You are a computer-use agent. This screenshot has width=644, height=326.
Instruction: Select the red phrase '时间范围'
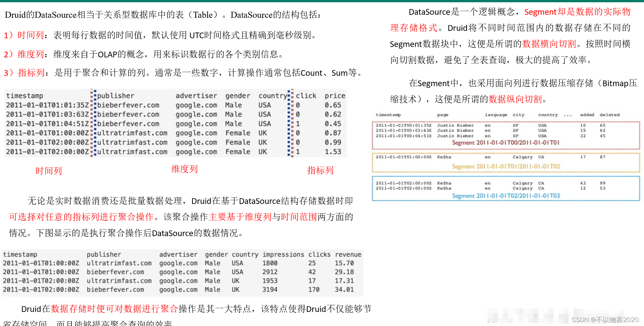point(299,217)
